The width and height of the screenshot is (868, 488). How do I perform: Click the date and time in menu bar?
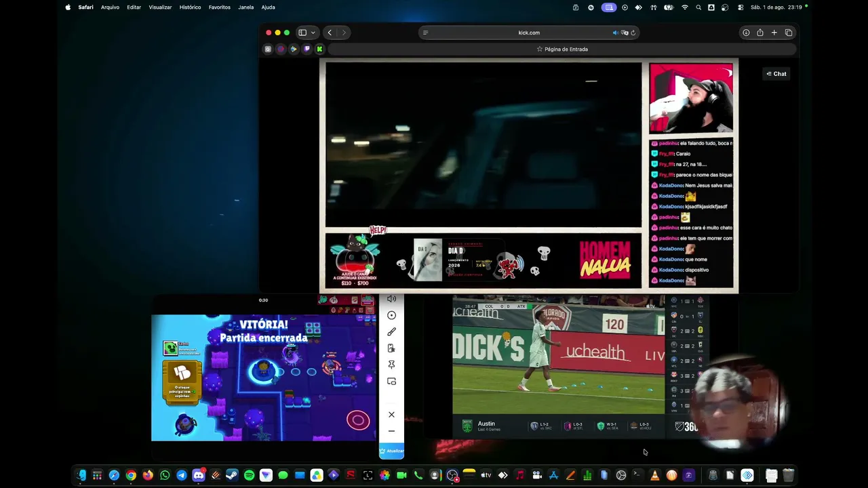[x=776, y=7]
